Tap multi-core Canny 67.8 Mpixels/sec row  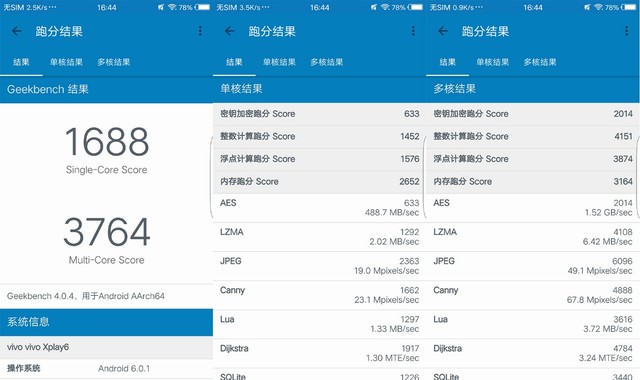[x=533, y=295]
